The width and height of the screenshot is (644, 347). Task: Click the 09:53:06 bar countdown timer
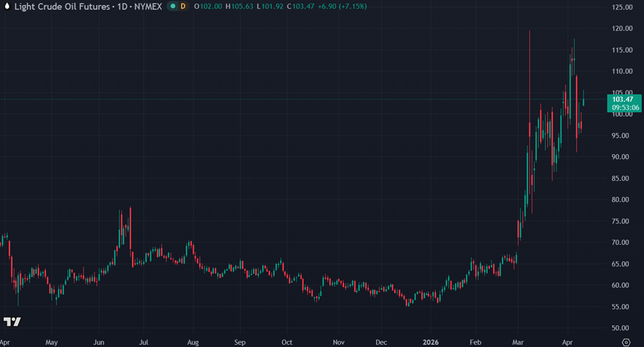tap(624, 108)
